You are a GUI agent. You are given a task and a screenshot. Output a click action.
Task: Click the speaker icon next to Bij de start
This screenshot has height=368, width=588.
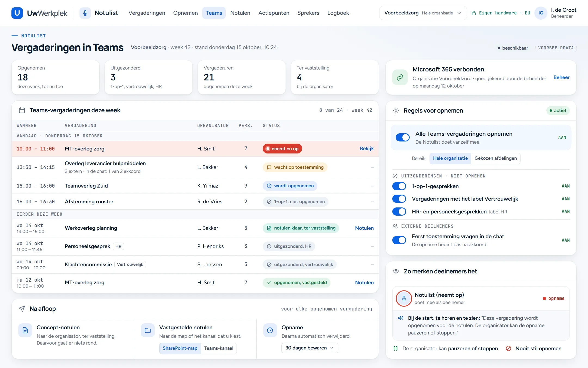coord(401,318)
